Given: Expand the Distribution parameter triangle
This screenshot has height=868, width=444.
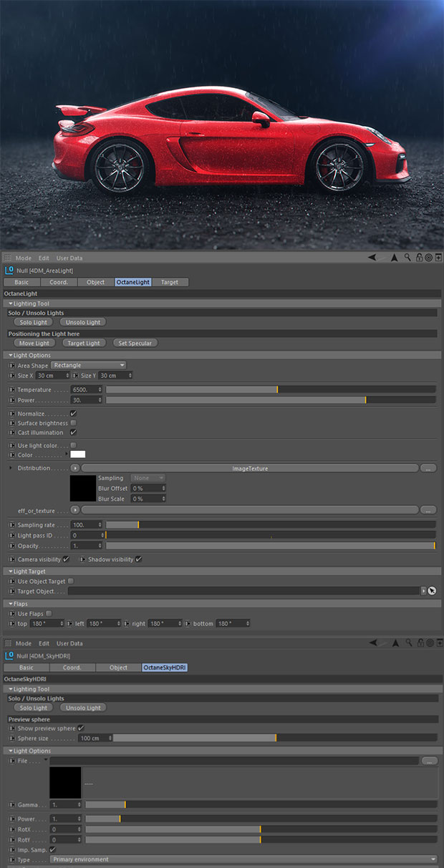Looking at the screenshot, I should coord(11,468).
